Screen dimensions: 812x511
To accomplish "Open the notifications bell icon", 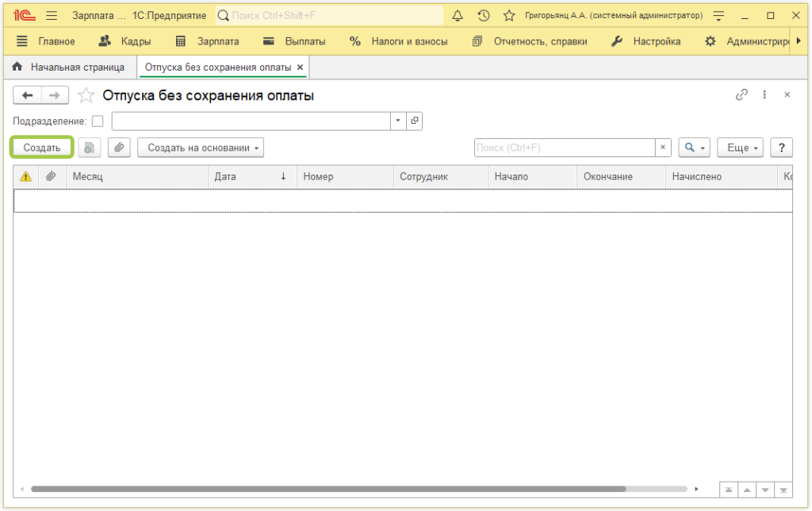I will pos(458,16).
